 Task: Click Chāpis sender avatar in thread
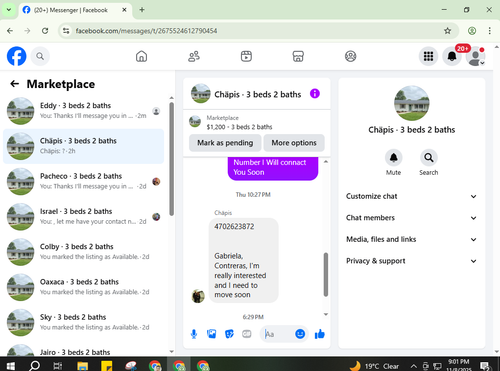pos(198,296)
